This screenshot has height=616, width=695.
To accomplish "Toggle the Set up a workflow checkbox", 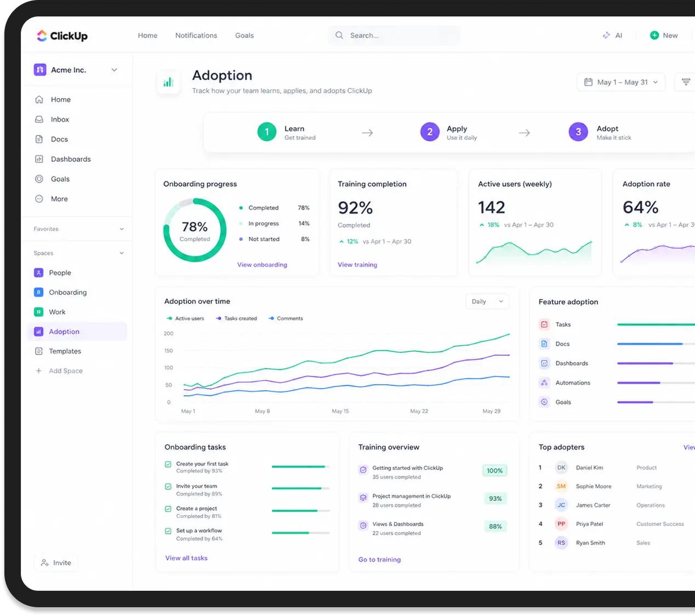I will point(168,531).
